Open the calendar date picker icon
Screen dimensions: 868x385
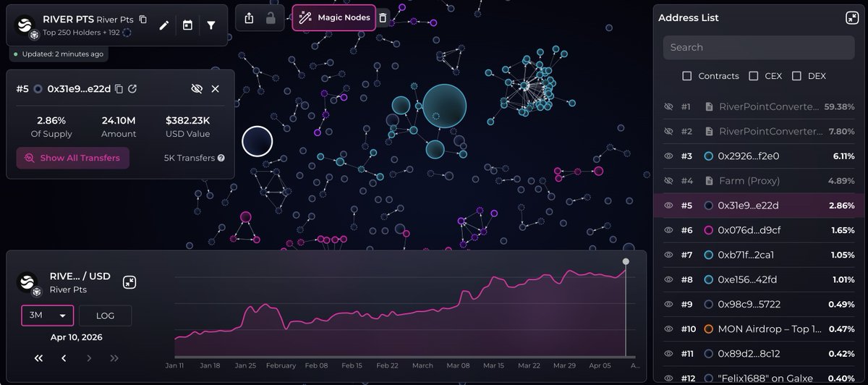187,25
